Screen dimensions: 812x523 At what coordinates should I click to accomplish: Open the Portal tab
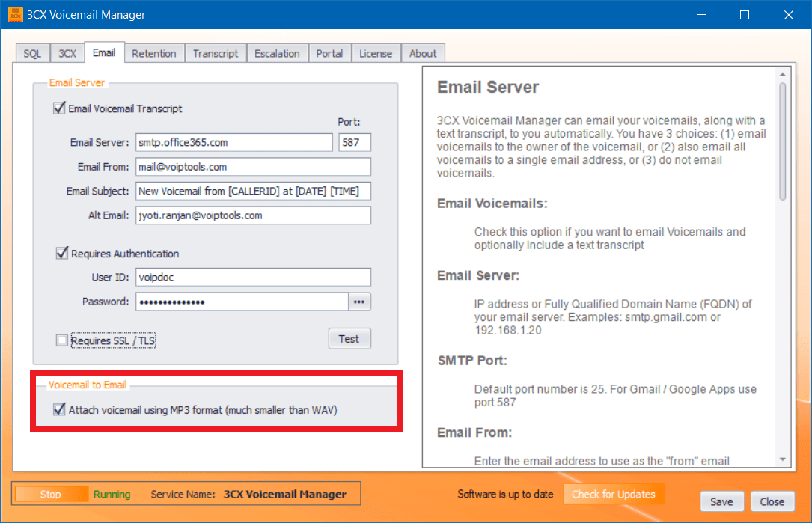tap(329, 53)
